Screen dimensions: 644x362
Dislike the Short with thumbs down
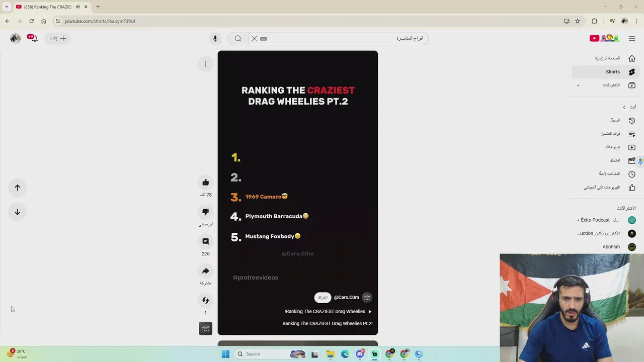205,212
